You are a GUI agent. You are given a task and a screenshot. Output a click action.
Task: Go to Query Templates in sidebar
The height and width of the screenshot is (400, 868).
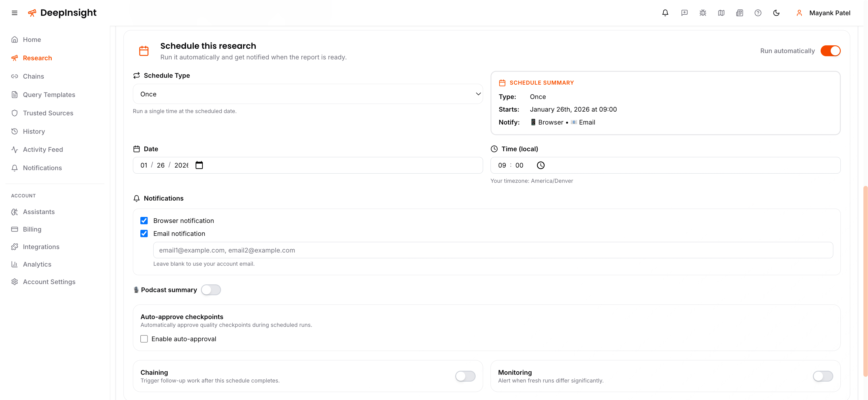tap(49, 95)
